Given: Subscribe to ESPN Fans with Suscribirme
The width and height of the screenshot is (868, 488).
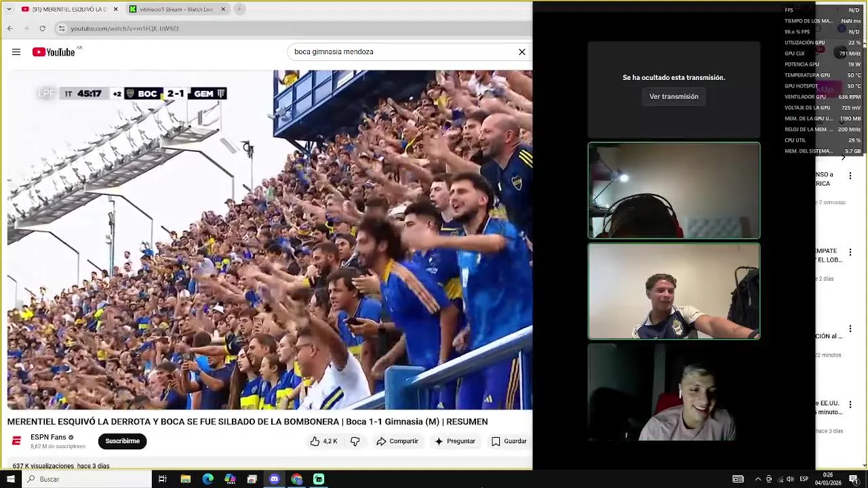Looking at the screenshot, I should click(x=122, y=441).
